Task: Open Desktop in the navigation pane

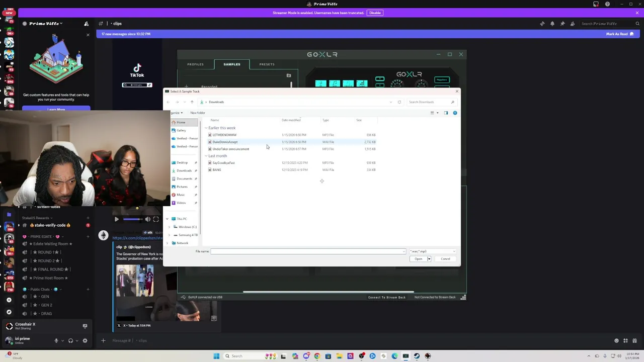Action: click(182, 162)
